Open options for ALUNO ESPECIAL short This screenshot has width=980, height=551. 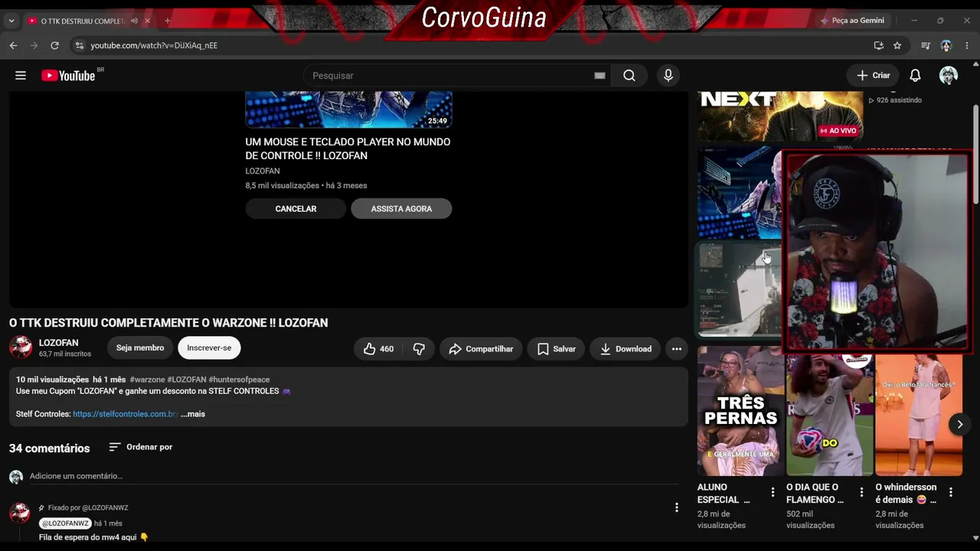point(773,492)
